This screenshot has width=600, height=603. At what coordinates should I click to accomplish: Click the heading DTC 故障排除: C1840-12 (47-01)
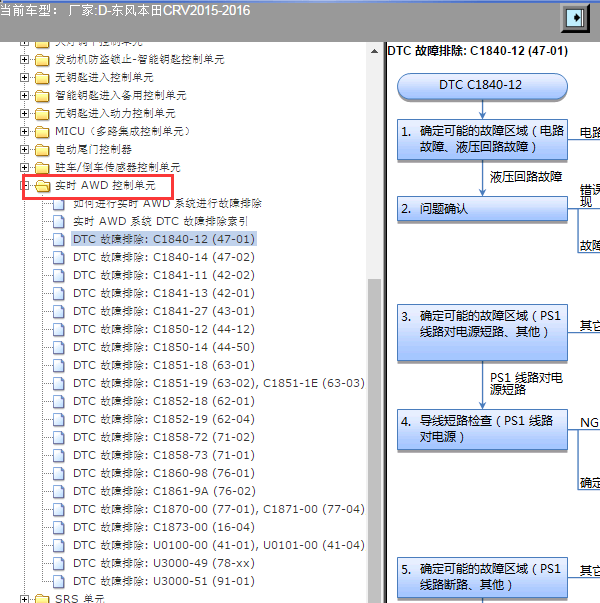point(478,51)
